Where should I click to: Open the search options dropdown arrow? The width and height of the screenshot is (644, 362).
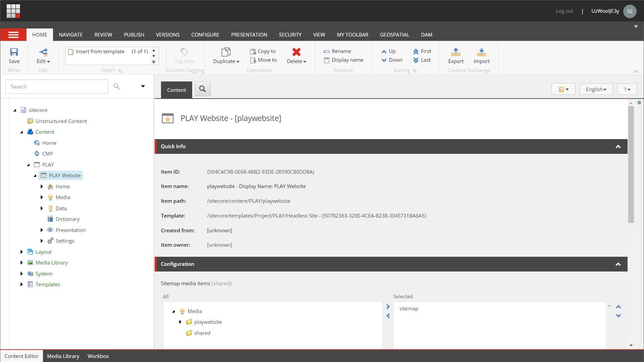point(143,86)
